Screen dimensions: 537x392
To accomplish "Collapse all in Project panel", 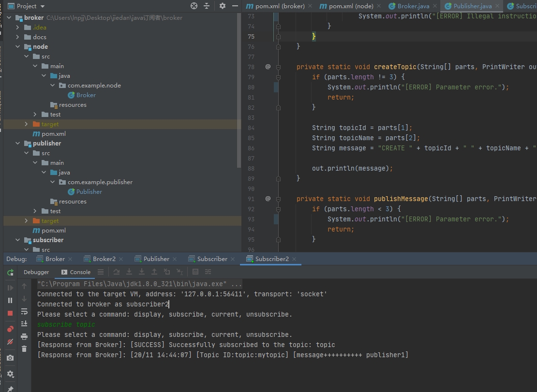I will 207,6.
